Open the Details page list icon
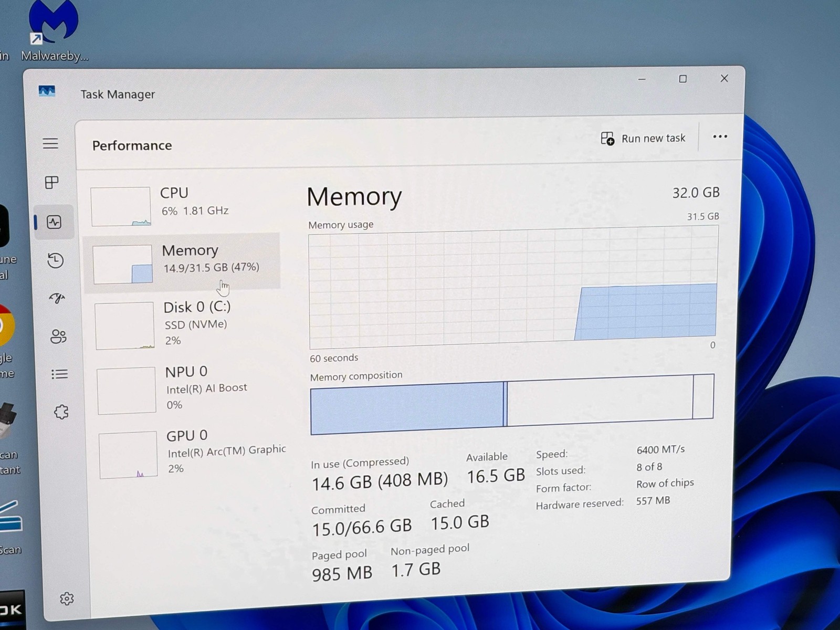The height and width of the screenshot is (630, 840). coord(59,374)
